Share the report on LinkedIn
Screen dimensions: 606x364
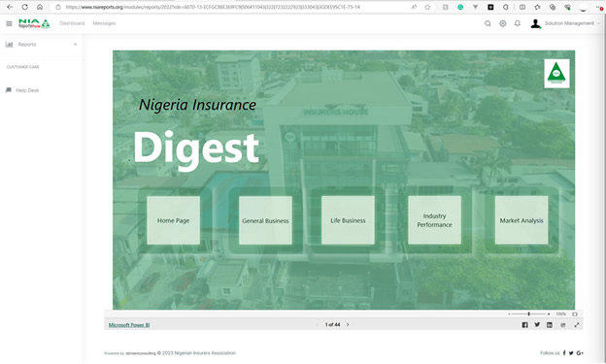click(550, 325)
